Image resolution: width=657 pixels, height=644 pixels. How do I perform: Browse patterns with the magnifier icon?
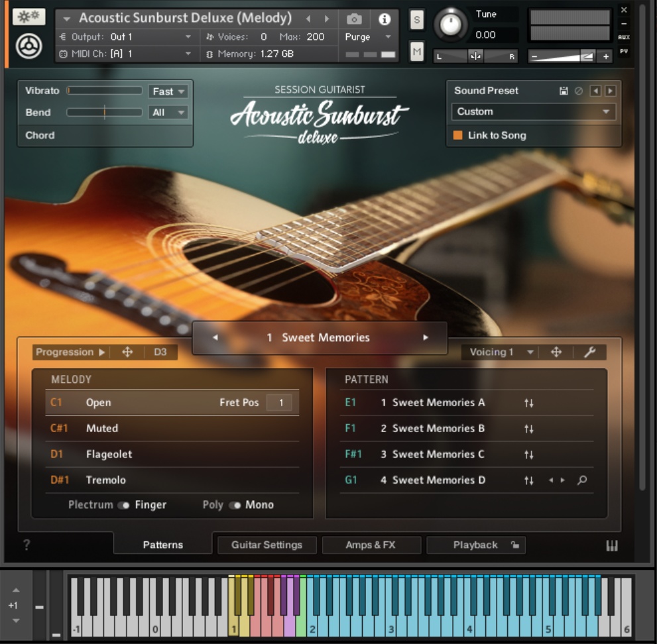[582, 480]
